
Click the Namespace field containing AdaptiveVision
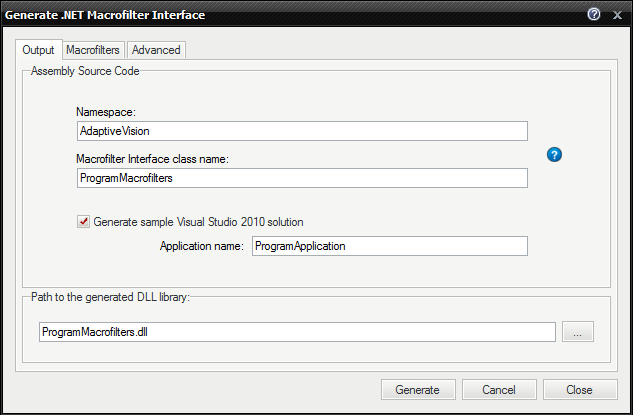pos(301,131)
